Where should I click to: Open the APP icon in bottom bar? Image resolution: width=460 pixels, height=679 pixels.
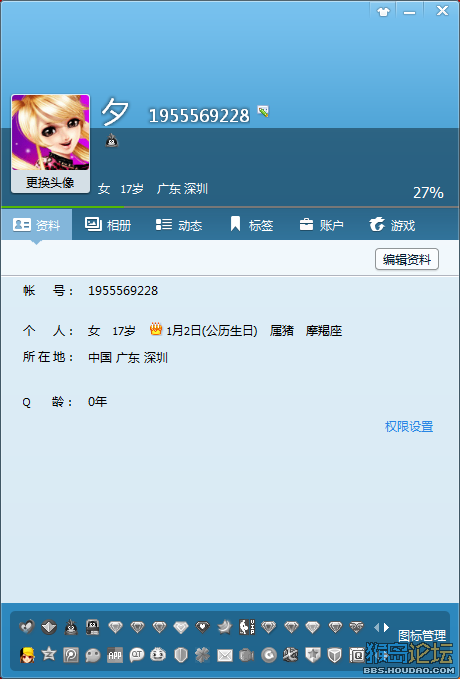coord(115,655)
